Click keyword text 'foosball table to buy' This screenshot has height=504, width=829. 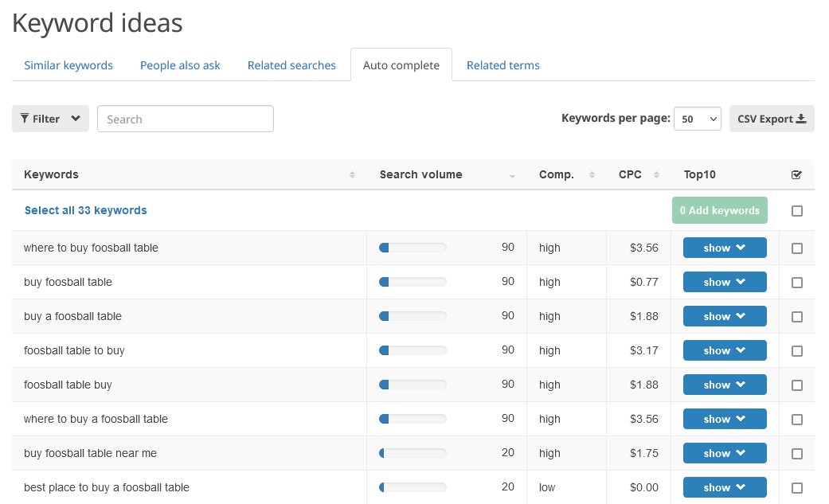point(74,350)
